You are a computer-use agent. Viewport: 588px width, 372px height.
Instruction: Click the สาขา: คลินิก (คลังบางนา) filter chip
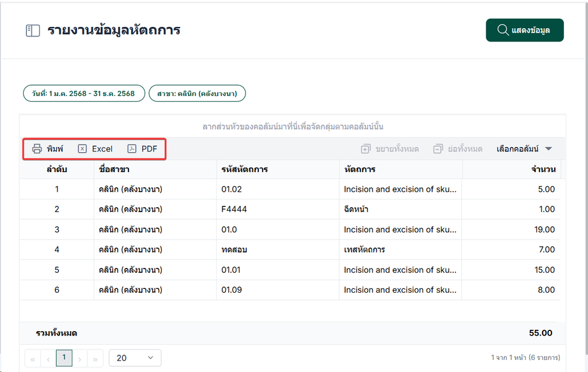(197, 93)
